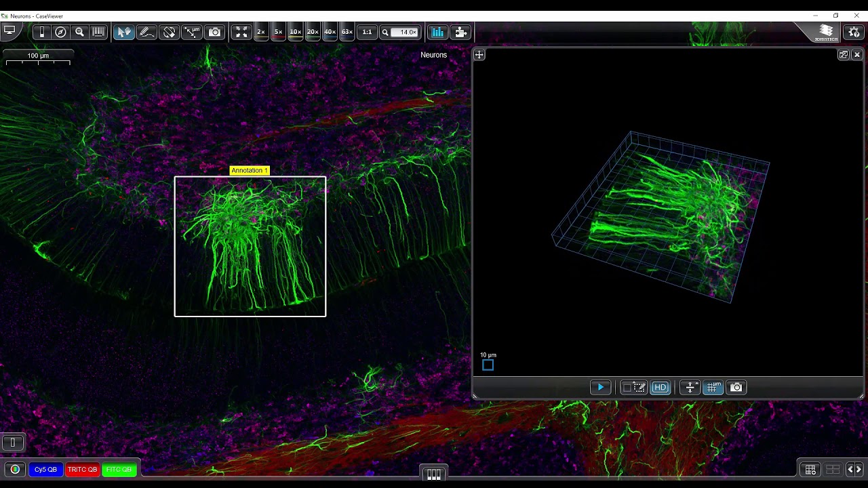Play the 3D rotation animation
The image size is (868, 488).
pyautogui.click(x=600, y=387)
